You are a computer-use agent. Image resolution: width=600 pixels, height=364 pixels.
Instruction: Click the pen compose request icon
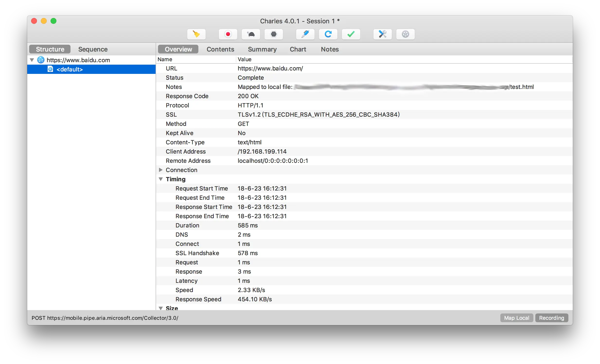305,34
